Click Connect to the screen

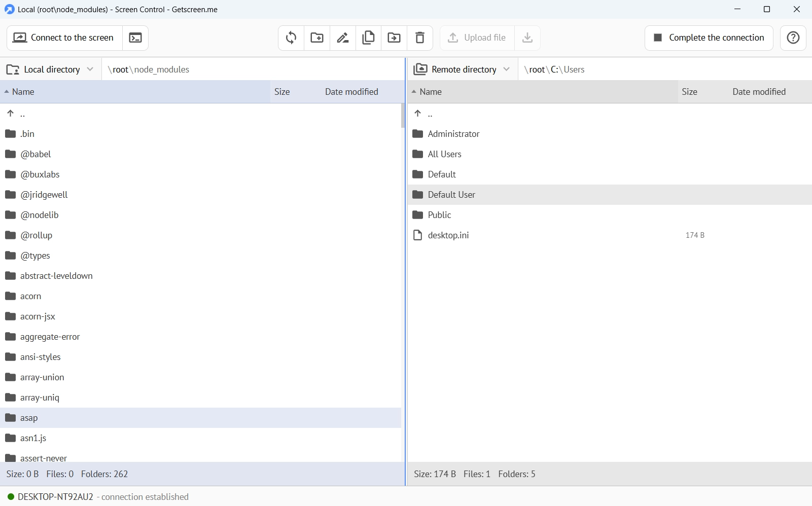tap(63, 38)
